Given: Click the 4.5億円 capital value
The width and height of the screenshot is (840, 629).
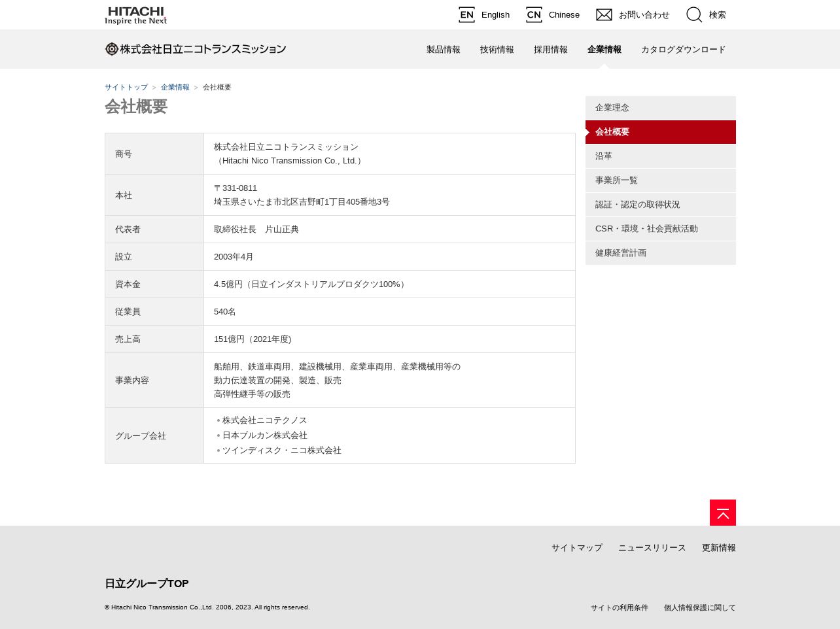Looking at the screenshot, I should tap(228, 284).
